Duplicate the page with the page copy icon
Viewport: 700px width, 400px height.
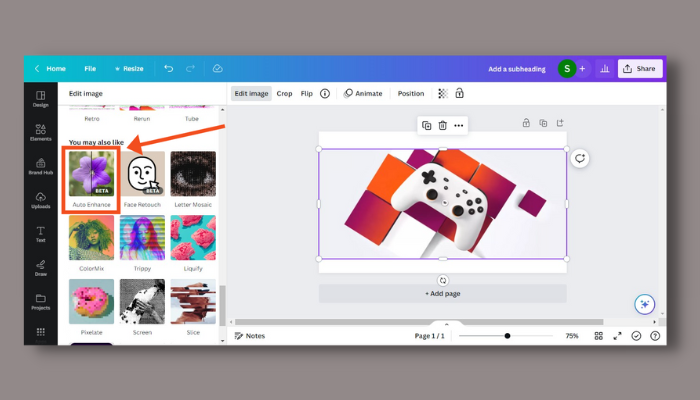coord(543,123)
